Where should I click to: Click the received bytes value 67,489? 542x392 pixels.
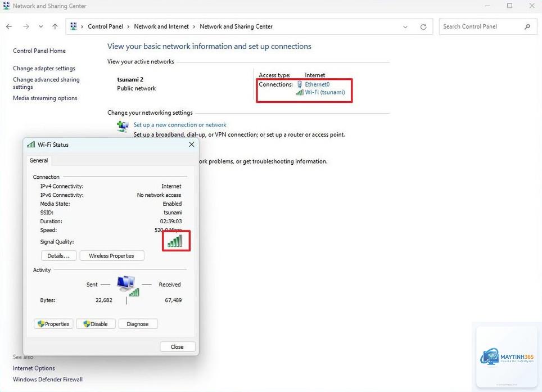coord(173,300)
